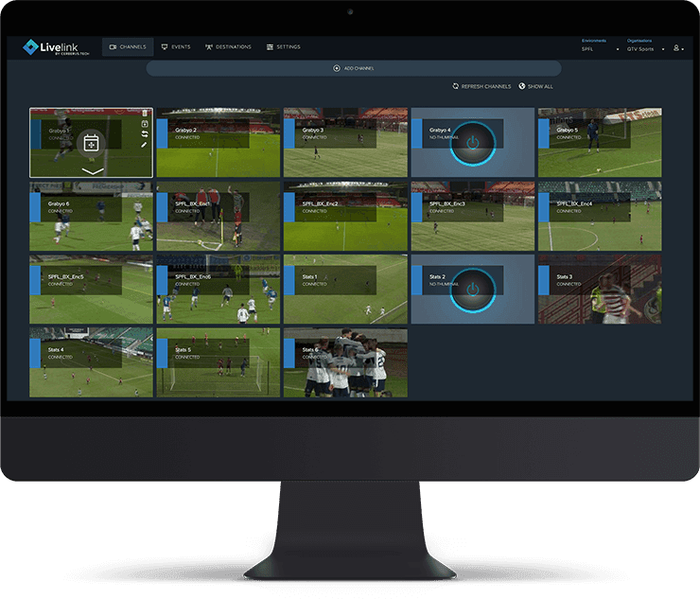This screenshot has height=599, width=700.
Task: Select the Stats 4 channel thumbnail
Action: [91, 362]
